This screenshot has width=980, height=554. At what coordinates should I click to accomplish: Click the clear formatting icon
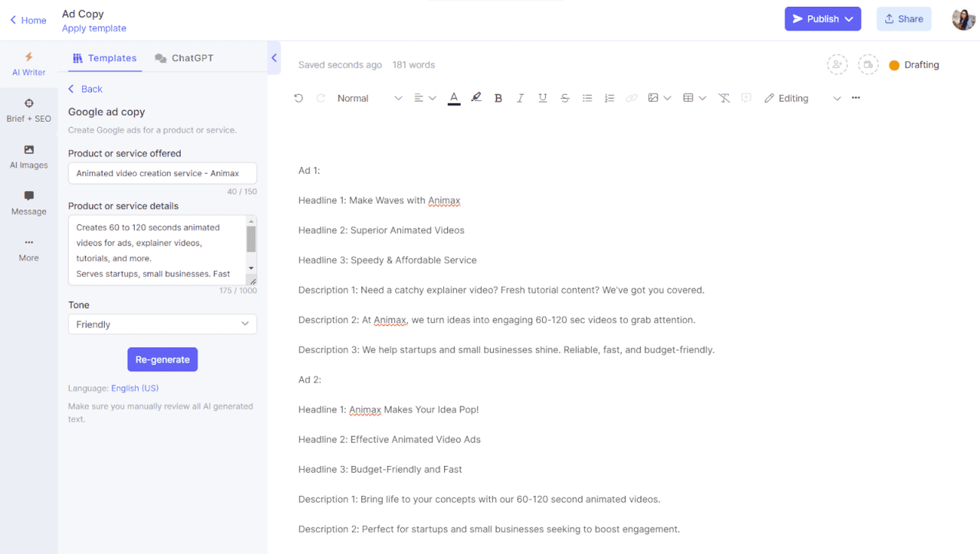[724, 98]
